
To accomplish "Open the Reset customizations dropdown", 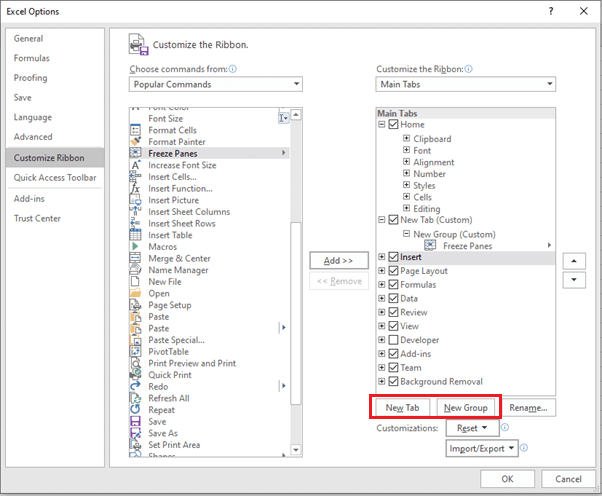I will [473, 428].
